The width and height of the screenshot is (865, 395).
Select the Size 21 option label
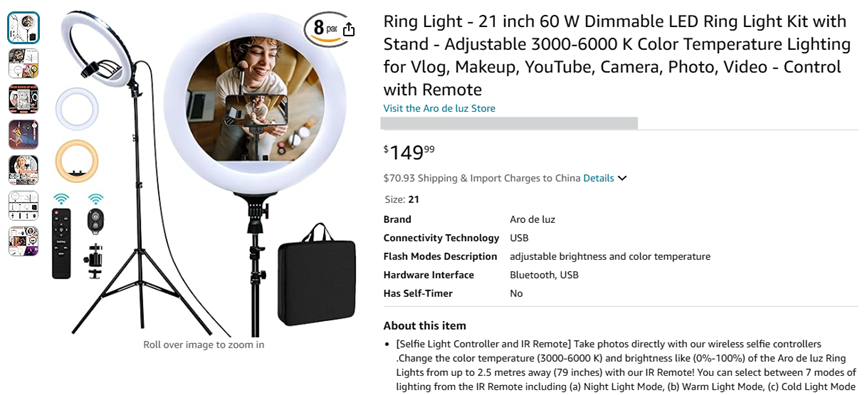click(x=402, y=200)
